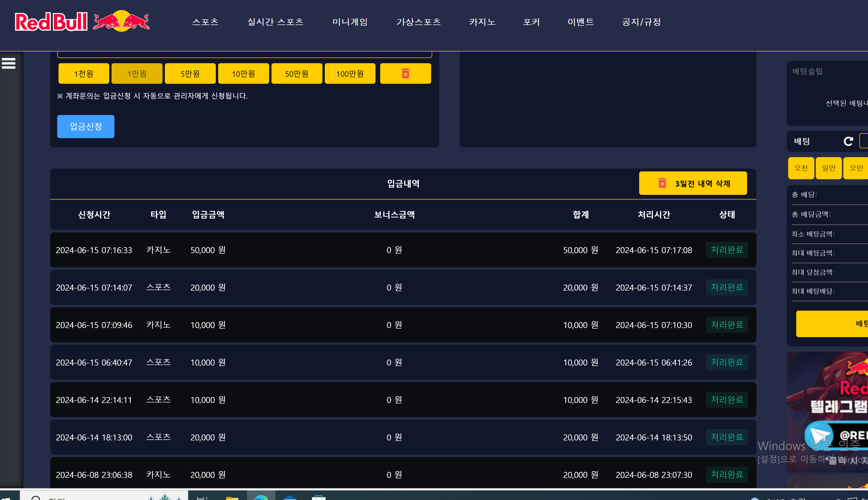This screenshot has height=500, width=868.
Task: Add 1천원 to the deposit amount
Action: pyautogui.click(x=83, y=73)
